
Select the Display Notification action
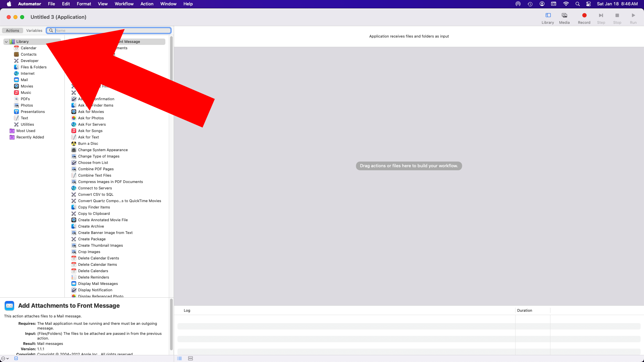95,290
